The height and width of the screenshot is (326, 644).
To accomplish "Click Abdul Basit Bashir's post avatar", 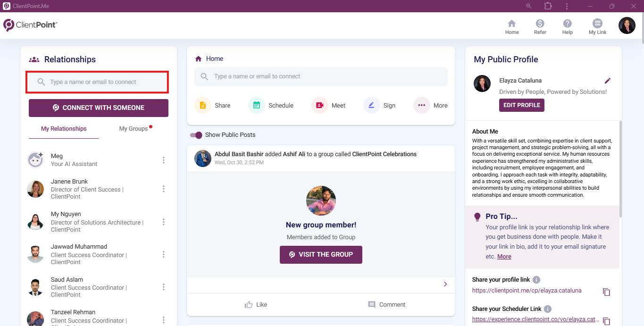I will [203, 159].
